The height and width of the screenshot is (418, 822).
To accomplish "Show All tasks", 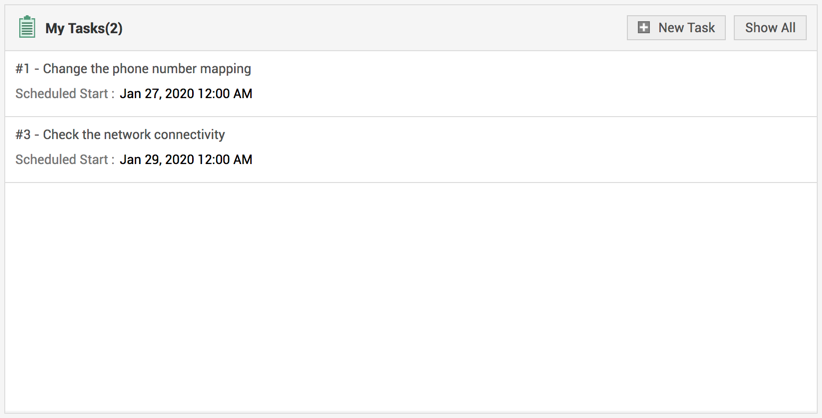I will (x=770, y=28).
